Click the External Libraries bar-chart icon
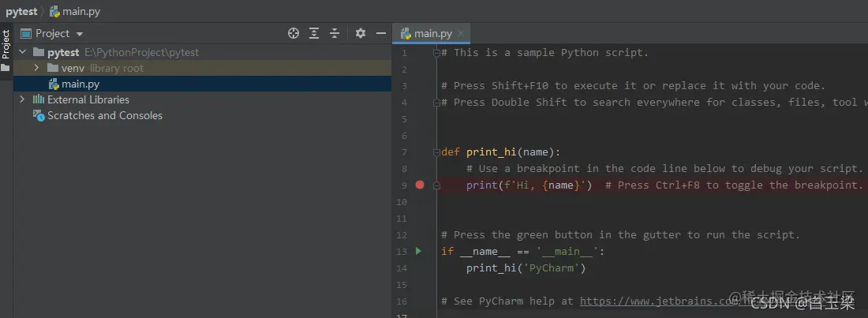The image size is (868, 318). pos(38,99)
